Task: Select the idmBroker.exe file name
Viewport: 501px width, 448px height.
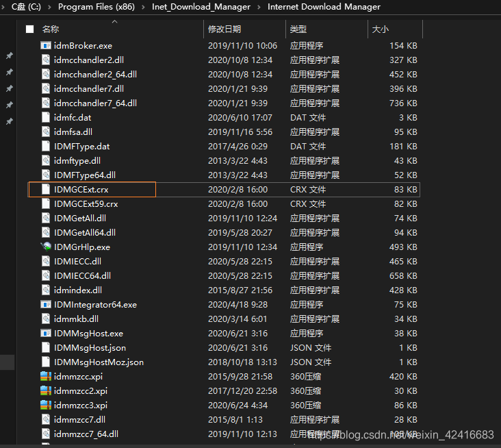Action: point(83,46)
